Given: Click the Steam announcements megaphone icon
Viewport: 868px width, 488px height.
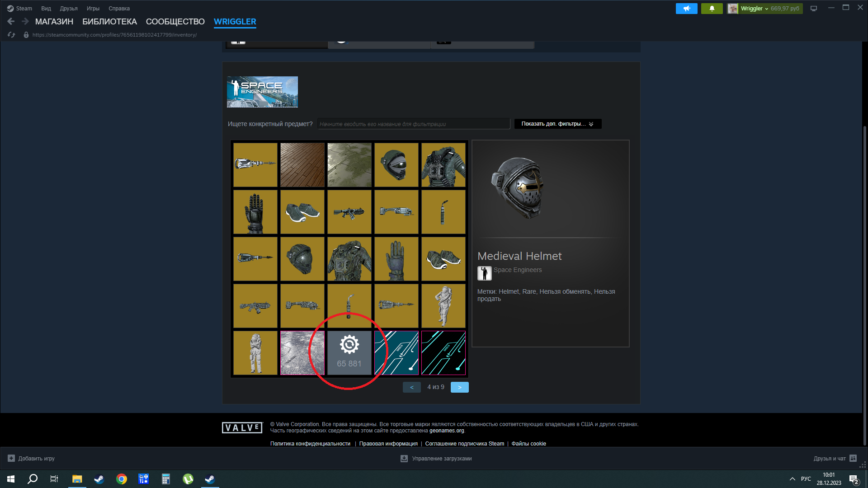Looking at the screenshot, I should click(x=686, y=9).
